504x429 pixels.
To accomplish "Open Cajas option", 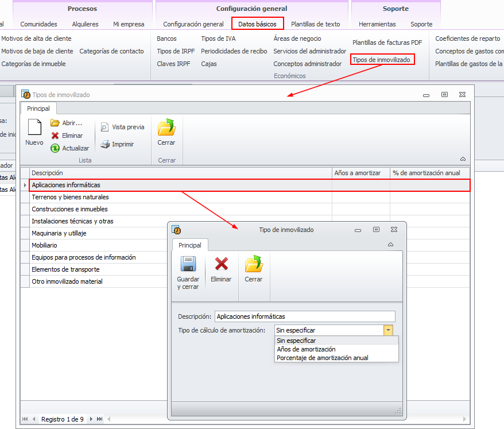I will click(209, 64).
